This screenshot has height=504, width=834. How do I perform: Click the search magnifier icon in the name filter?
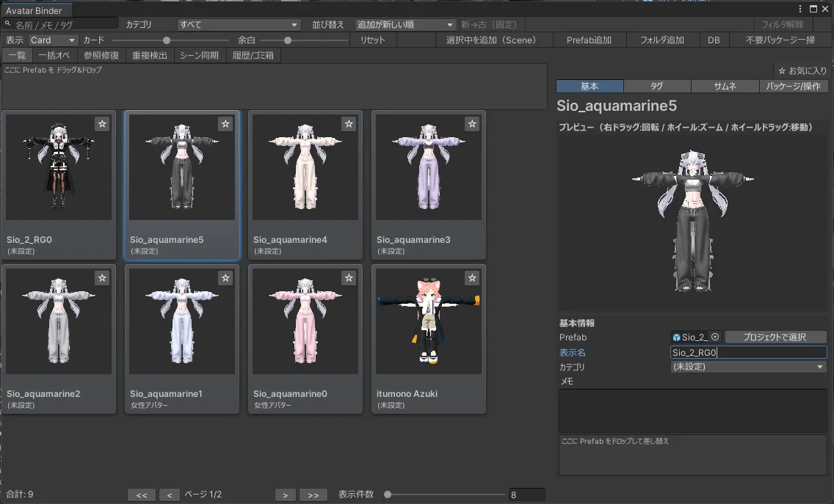click(7, 22)
